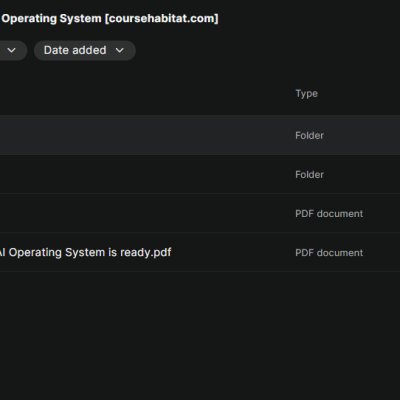Click the Operating System [coursehabitat.com] title
Viewport: 400px width, 400px height.
click(110, 18)
